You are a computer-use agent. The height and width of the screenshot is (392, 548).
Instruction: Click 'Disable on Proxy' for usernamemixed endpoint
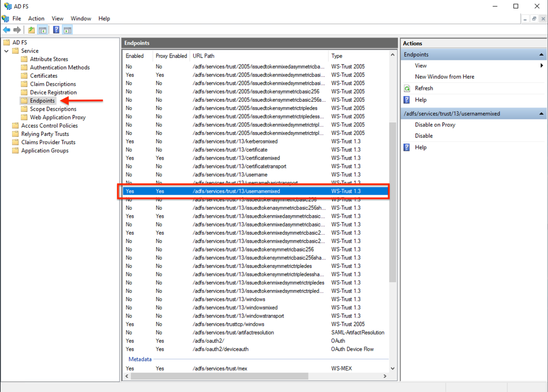point(435,125)
